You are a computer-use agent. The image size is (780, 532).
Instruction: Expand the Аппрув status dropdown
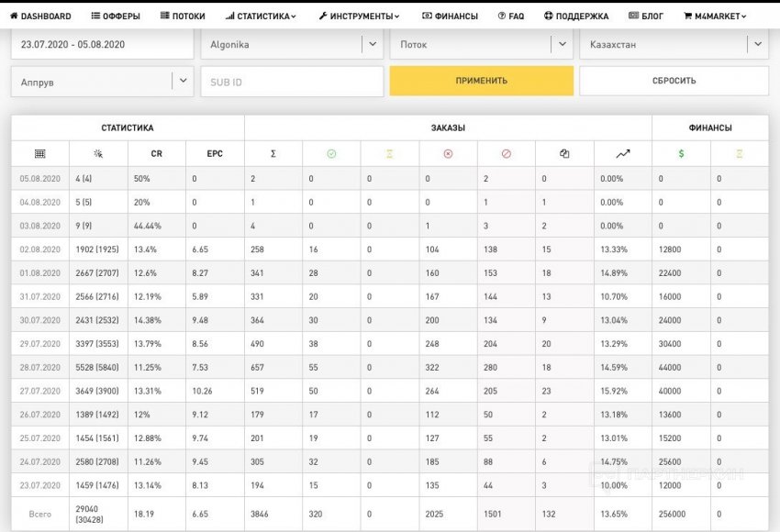[x=183, y=82]
